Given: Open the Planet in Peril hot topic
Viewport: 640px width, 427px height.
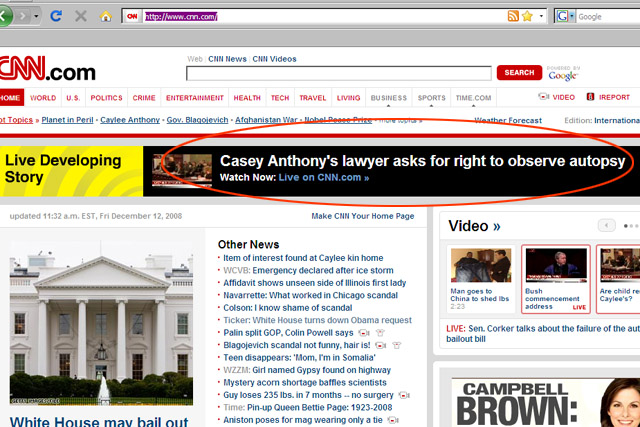Looking at the screenshot, I should tap(67, 120).
